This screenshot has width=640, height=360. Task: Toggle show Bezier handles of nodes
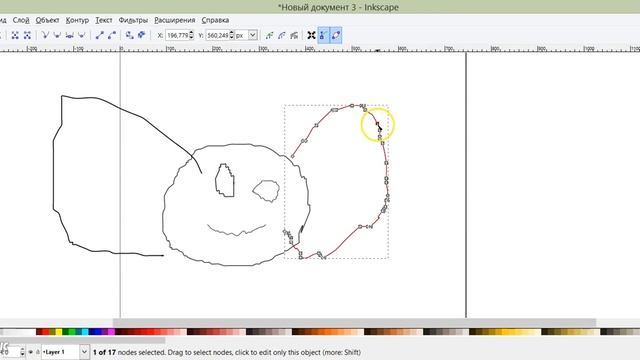click(x=324, y=36)
